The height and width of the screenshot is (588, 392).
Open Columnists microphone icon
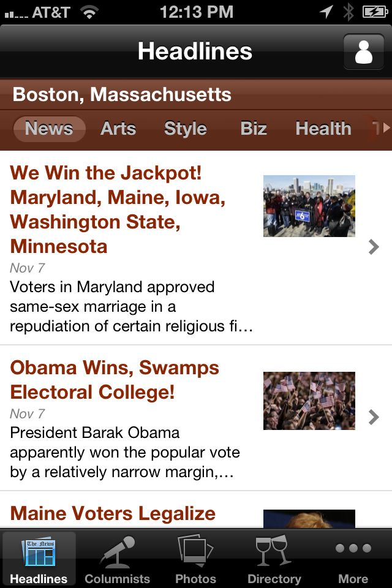click(117, 551)
